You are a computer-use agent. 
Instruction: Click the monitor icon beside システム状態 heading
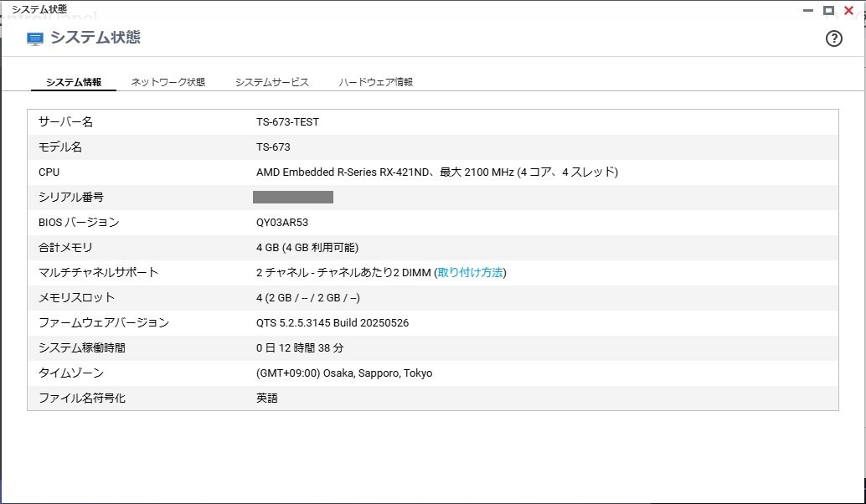pyautogui.click(x=35, y=39)
